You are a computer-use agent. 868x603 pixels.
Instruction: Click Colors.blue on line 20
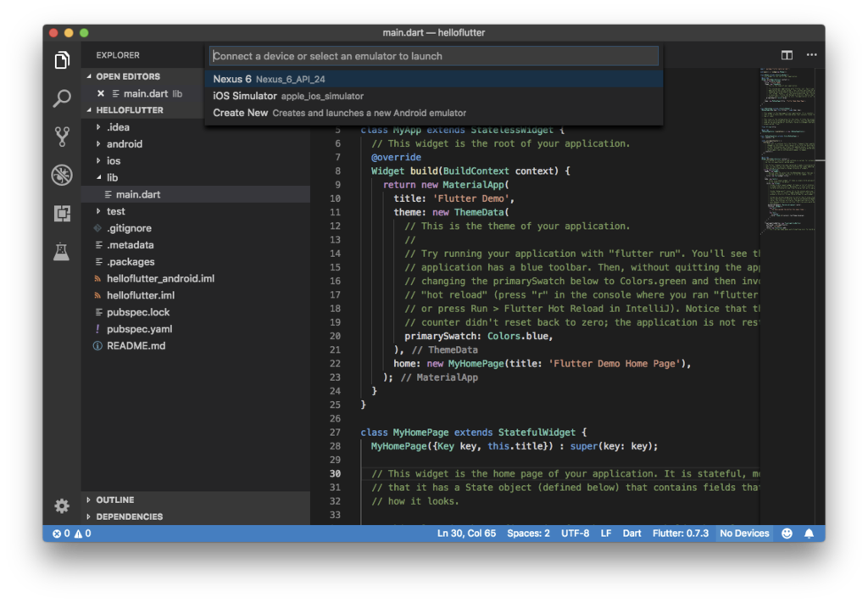click(517, 337)
